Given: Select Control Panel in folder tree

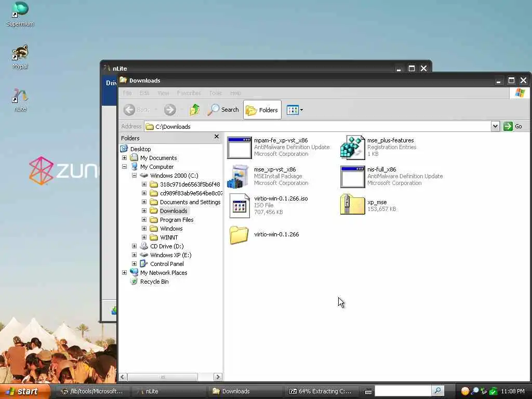Looking at the screenshot, I should pos(167,263).
